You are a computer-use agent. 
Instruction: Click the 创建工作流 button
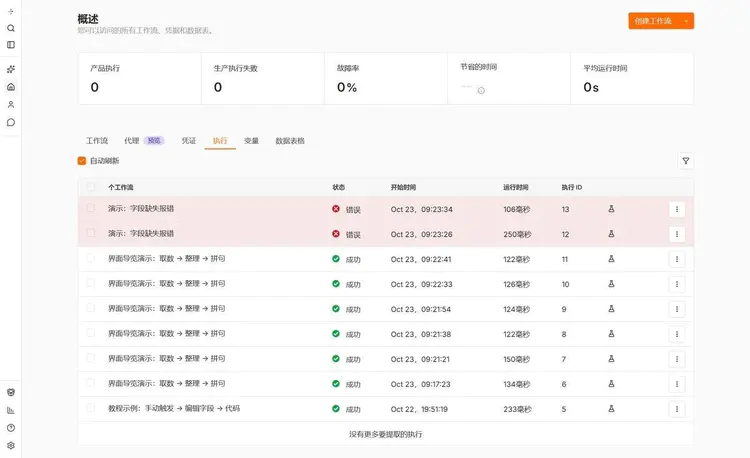(653, 21)
